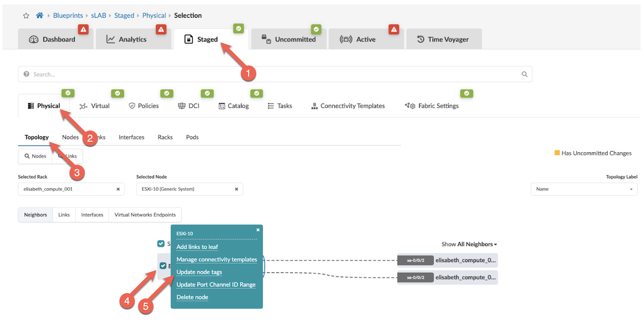Clear the Selected Node ESXi-10 value
Viewport: 644px width, 321px height.
pyautogui.click(x=236, y=189)
